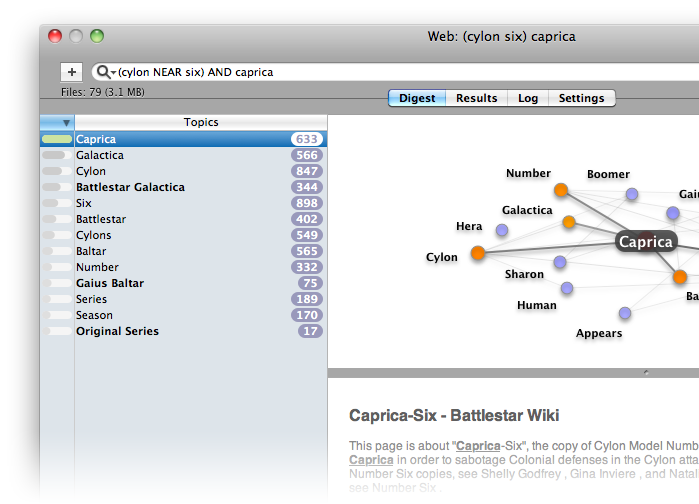This screenshot has height=504, width=699.
Task: Select the Original Series topic row
Action: [183, 332]
